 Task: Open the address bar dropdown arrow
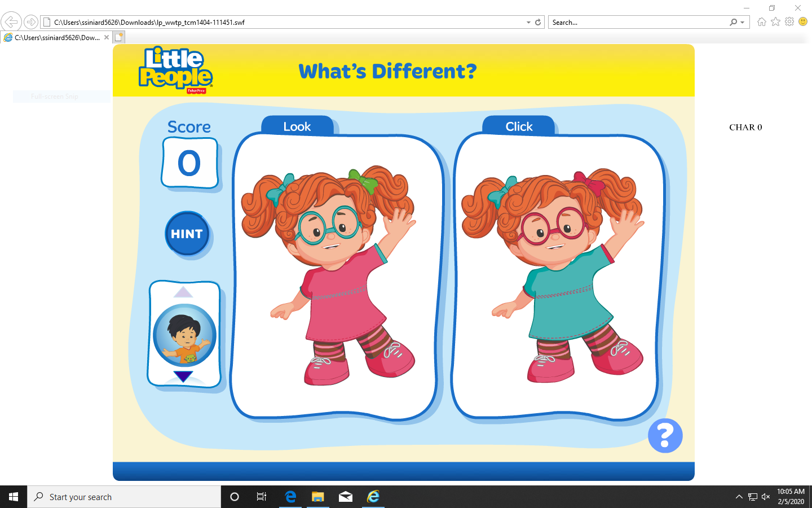click(x=528, y=23)
